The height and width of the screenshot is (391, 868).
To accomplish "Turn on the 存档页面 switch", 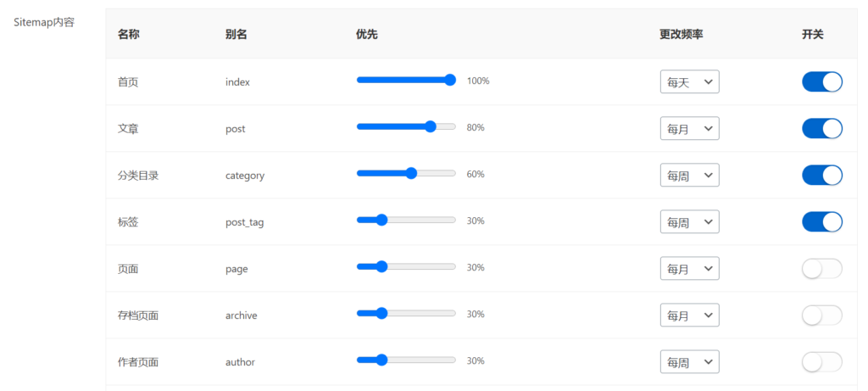I will point(821,315).
